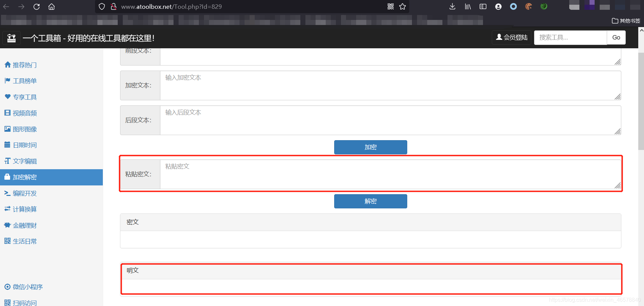Open the green round extension icon
This screenshot has height=306, width=644.
click(x=544, y=6)
